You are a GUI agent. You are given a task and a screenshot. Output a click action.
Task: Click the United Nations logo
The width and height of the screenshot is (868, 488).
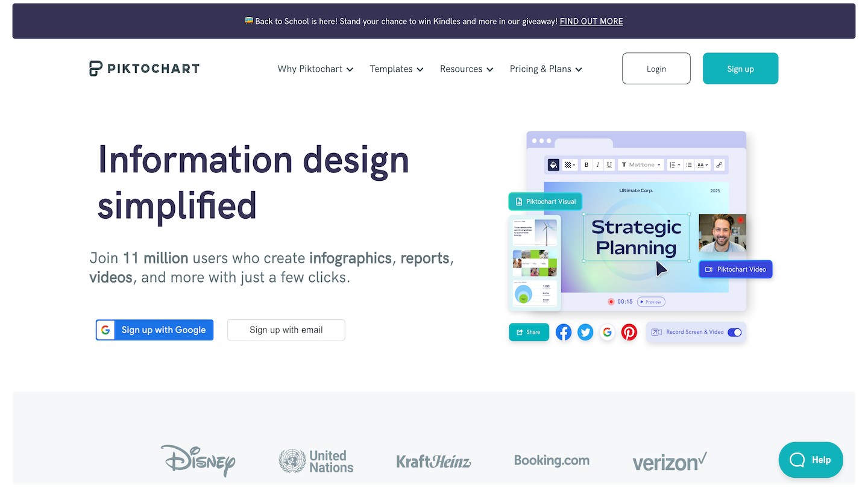pos(316,461)
